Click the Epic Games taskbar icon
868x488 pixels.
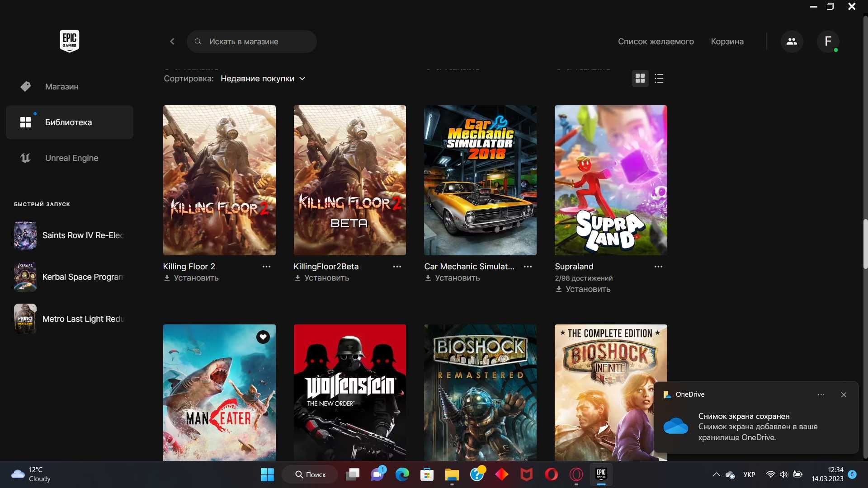tap(601, 475)
